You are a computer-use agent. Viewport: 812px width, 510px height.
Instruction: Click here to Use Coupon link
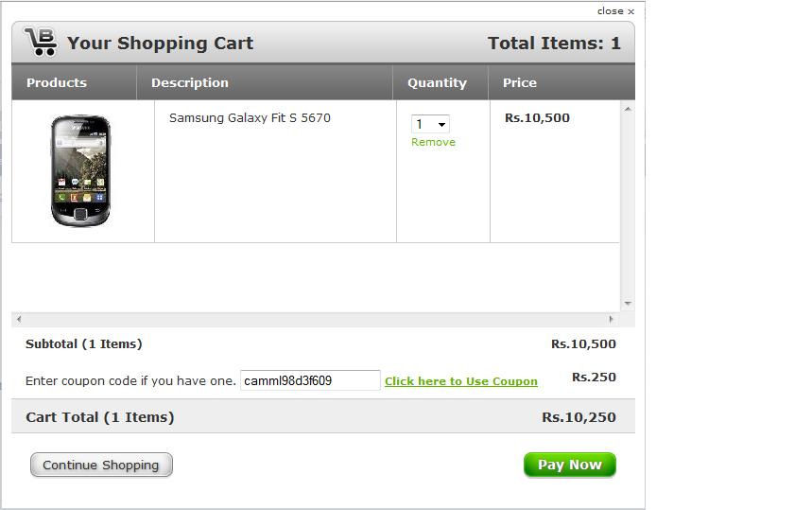(461, 381)
